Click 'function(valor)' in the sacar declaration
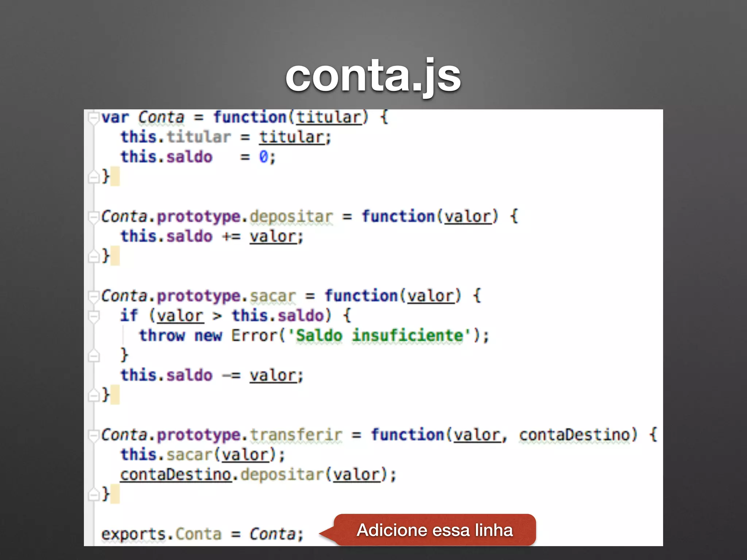747x560 pixels. [x=393, y=296]
